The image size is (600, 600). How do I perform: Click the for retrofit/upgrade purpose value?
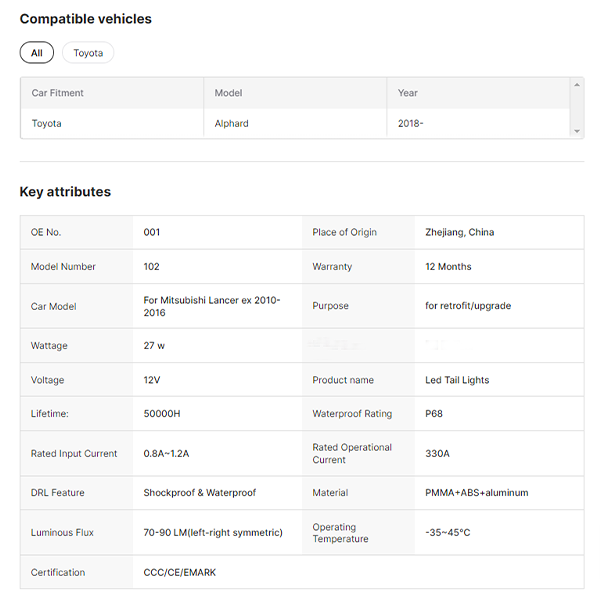pyautogui.click(x=468, y=306)
